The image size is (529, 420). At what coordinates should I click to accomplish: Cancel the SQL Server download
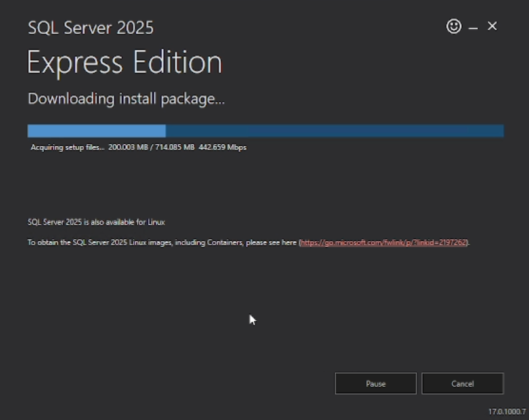click(462, 383)
